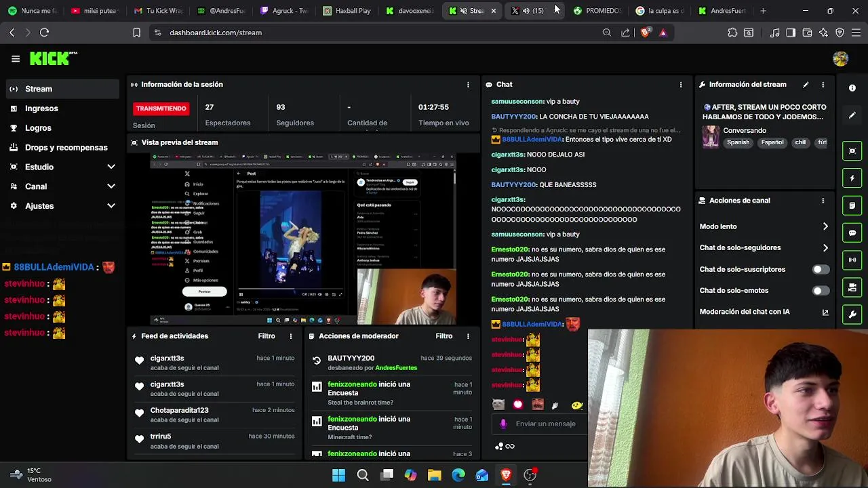Click the Enviar un mensaje chat input
This screenshot has width=868, height=488.
pos(546,424)
